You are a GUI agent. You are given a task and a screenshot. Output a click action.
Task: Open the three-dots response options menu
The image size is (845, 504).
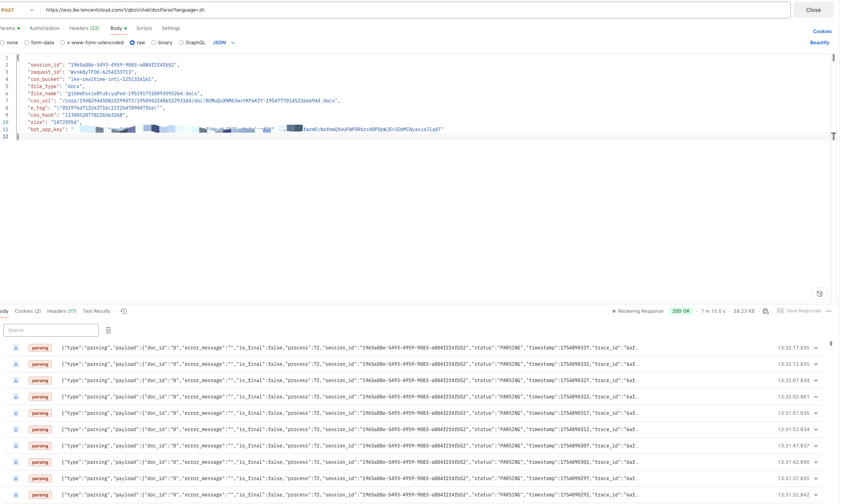[x=829, y=311]
